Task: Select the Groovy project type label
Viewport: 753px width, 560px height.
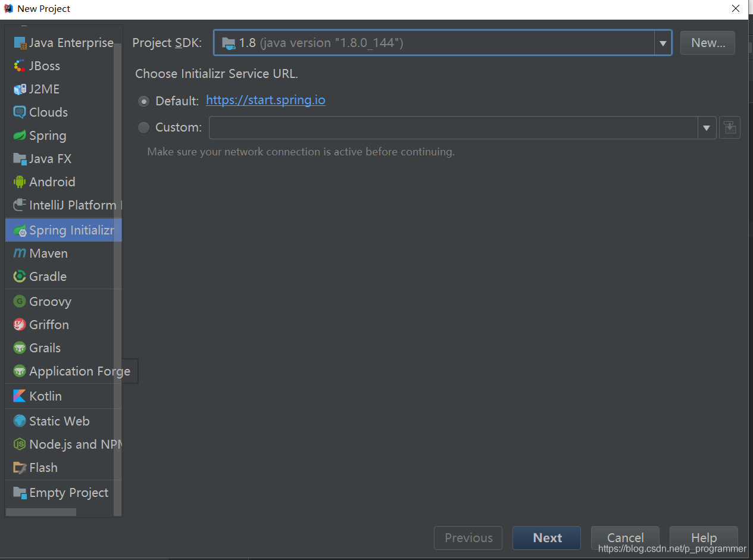Action: click(50, 302)
